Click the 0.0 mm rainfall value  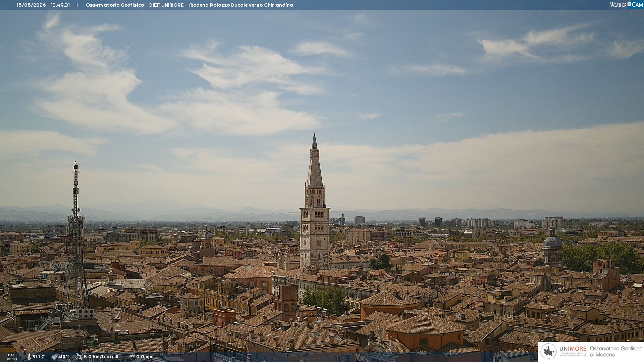[145, 357]
